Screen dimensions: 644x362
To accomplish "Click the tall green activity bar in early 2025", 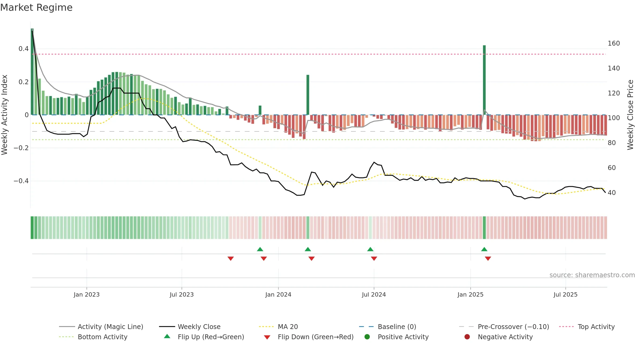I will [x=484, y=80].
